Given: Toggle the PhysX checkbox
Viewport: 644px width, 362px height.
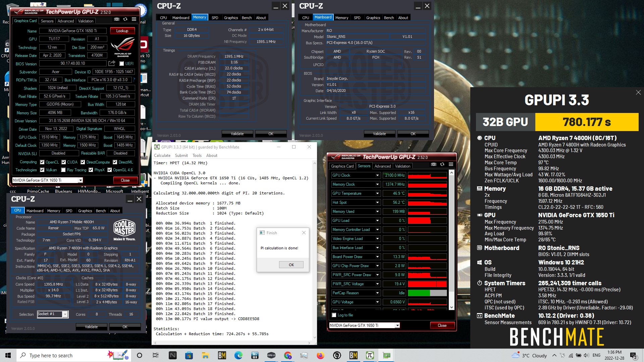Looking at the screenshot, I should 91,170.
